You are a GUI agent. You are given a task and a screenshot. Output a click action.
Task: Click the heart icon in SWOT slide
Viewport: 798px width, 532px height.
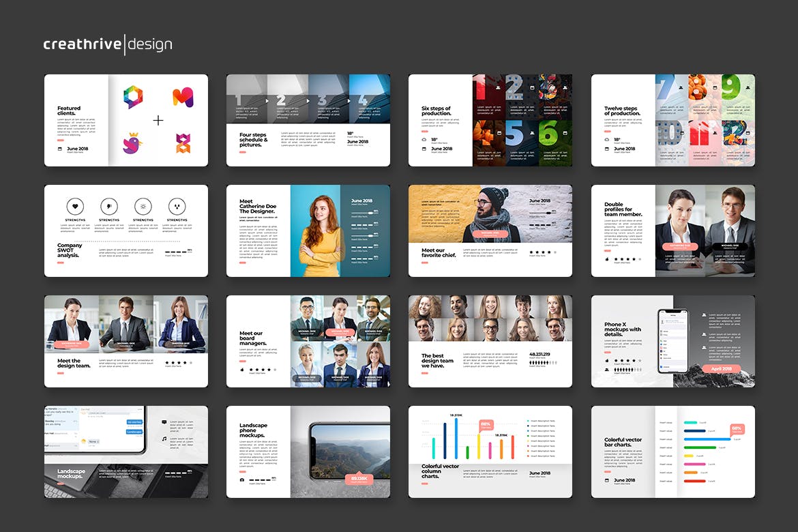[75, 206]
